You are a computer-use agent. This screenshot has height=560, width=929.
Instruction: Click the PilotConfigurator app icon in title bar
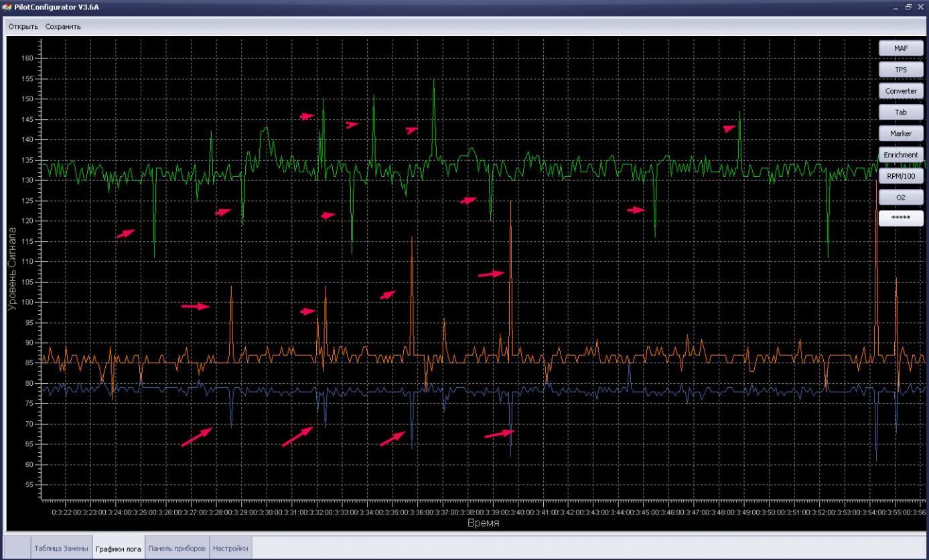(x=8, y=6)
